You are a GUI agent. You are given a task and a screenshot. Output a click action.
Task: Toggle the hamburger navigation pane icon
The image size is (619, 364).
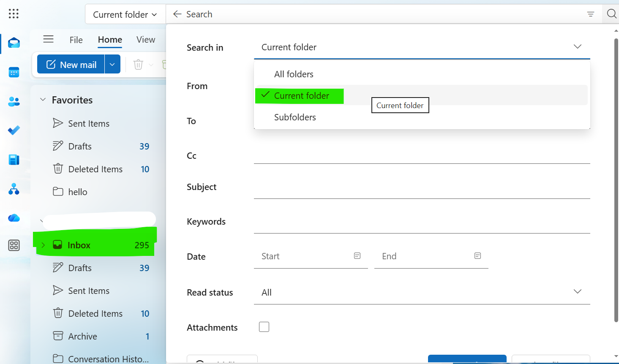(49, 39)
